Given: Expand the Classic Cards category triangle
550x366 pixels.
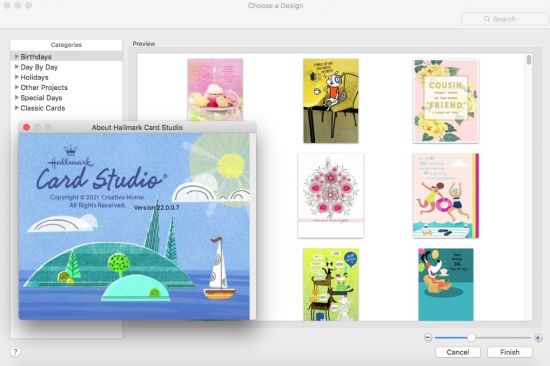Looking at the screenshot, I should [16, 108].
